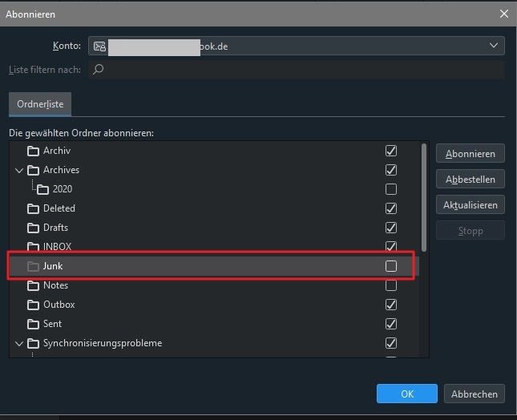Collapse the Synchronisierungsprobleme folder

pyautogui.click(x=19, y=343)
